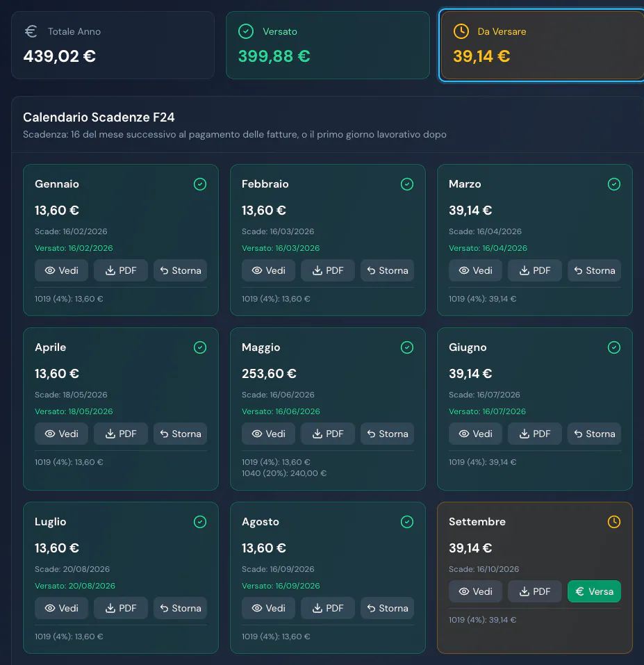View the Luglio F24 details

pos(61,608)
